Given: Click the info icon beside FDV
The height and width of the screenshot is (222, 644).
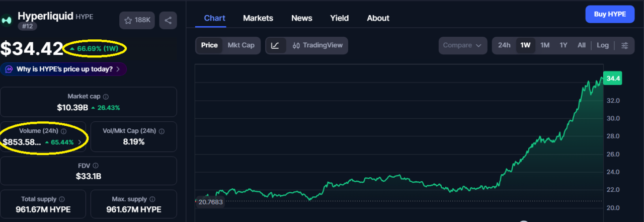Looking at the screenshot, I should point(96,166).
